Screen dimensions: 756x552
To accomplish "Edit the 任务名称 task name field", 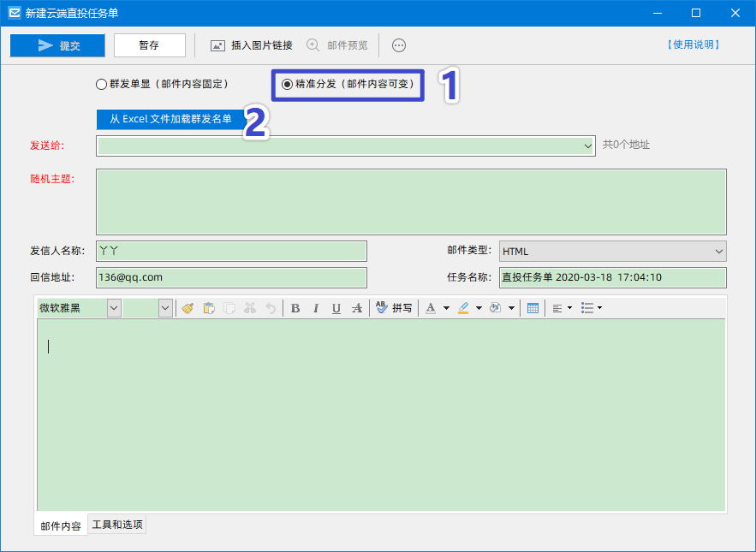I will tap(613, 277).
